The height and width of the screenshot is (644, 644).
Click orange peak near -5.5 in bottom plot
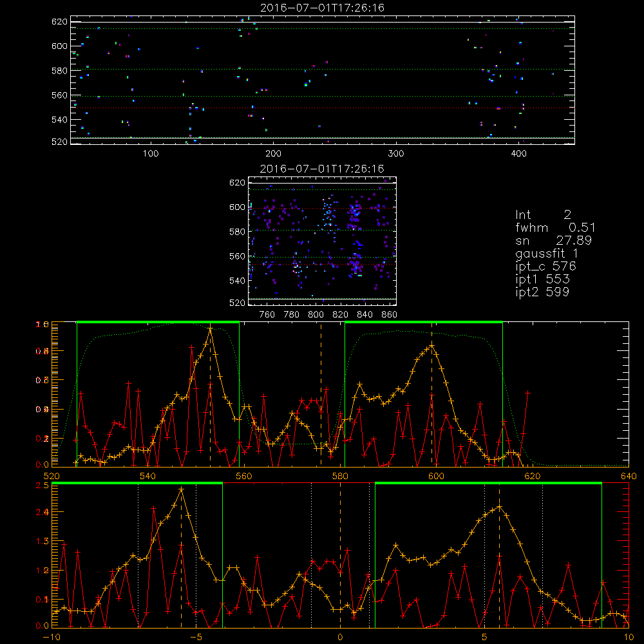click(181, 489)
